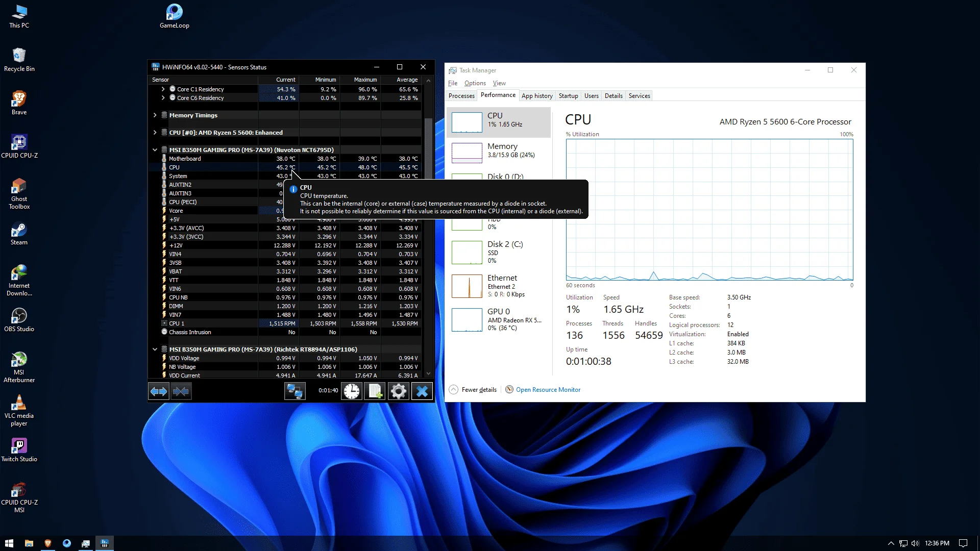This screenshot has height=551, width=980.
Task: Collapse the Nuvoton NCT6795D sensor group
Action: tap(155, 150)
